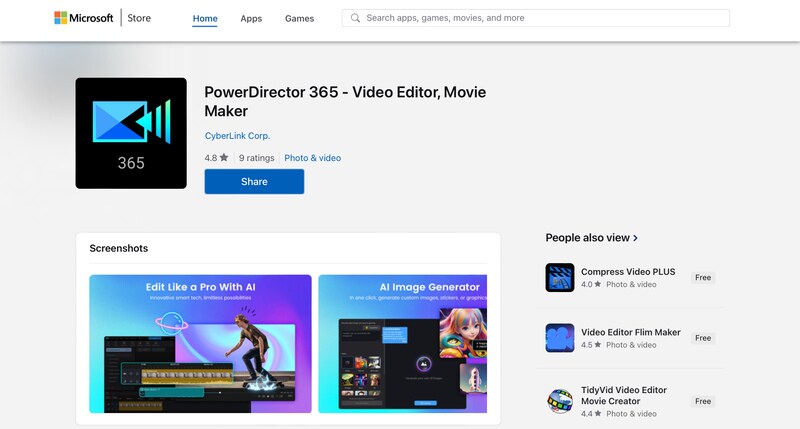Image resolution: width=800 pixels, height=429 pixels.
Task: Click the PowerDirector 365 app icon
Action: click(131, 133)
